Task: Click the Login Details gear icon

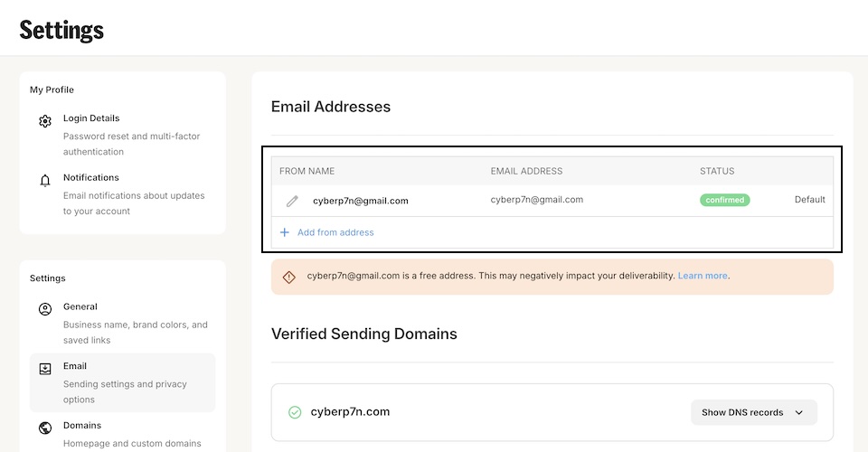Action: point(45,121)
